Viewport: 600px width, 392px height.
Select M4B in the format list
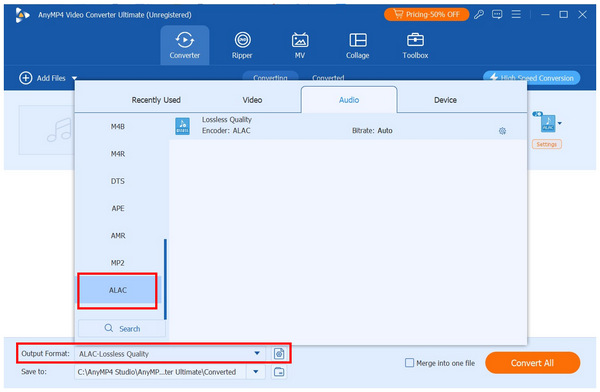click(x=118, y=127)
